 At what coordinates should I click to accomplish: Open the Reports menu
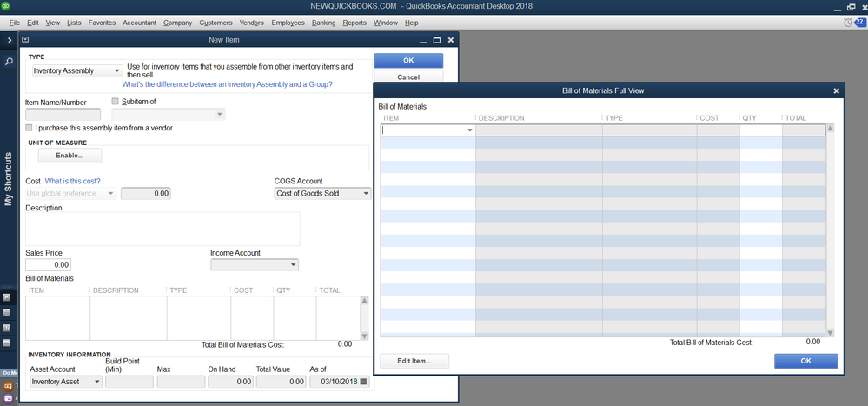pos(354,23)
